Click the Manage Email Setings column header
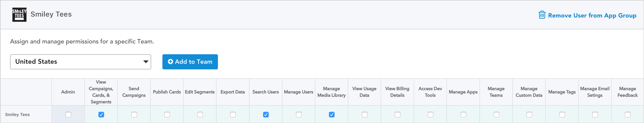644x123 pixels. click(595, 92)
